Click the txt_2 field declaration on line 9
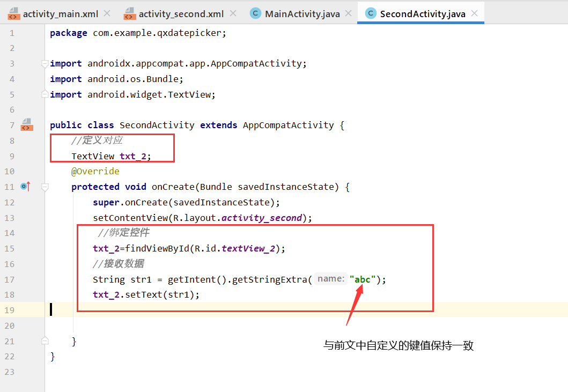Screen dimensions: 568x392 pyautogui.click(x=133, y=156)
